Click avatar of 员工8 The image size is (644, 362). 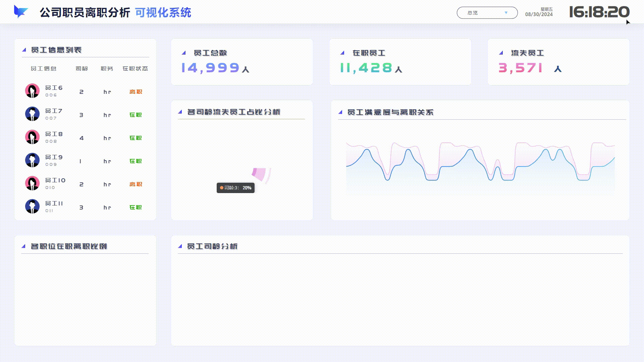click(x=32, y=137)
